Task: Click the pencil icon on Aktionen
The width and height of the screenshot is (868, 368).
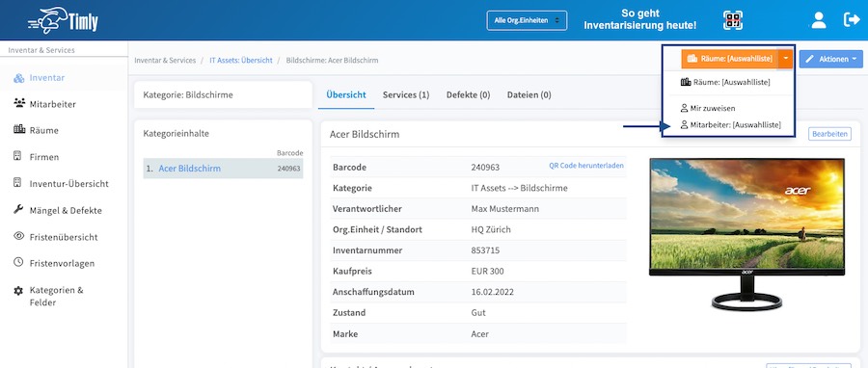Action: (x=810, y=59)
